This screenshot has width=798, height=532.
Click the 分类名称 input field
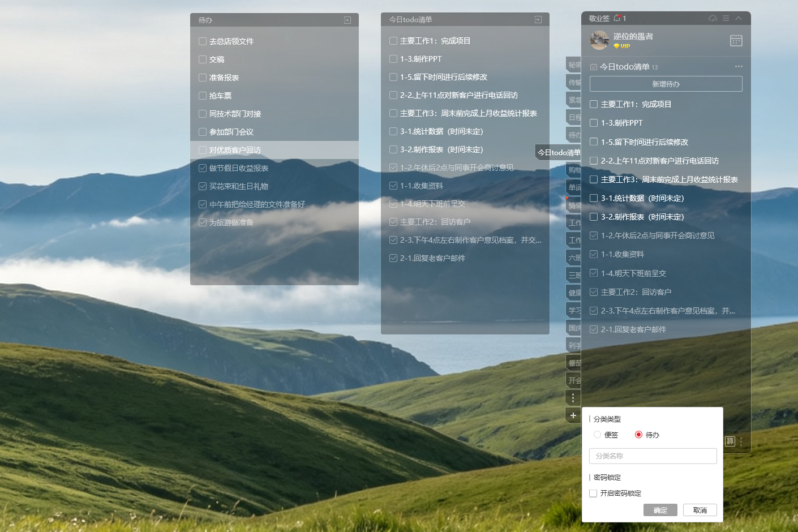(x=653, y=456)
